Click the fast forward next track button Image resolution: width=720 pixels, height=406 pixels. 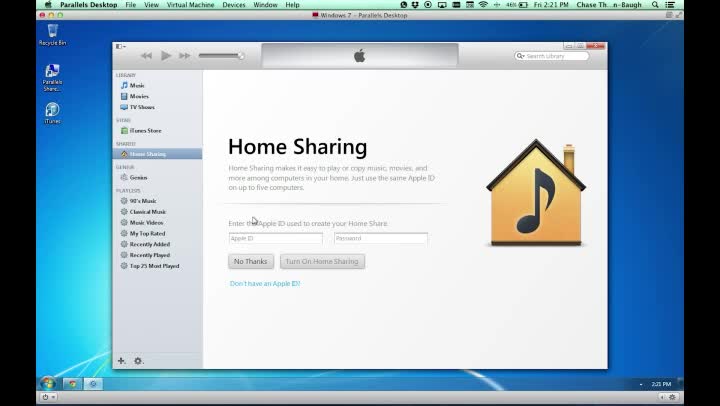tap(185, 56)
